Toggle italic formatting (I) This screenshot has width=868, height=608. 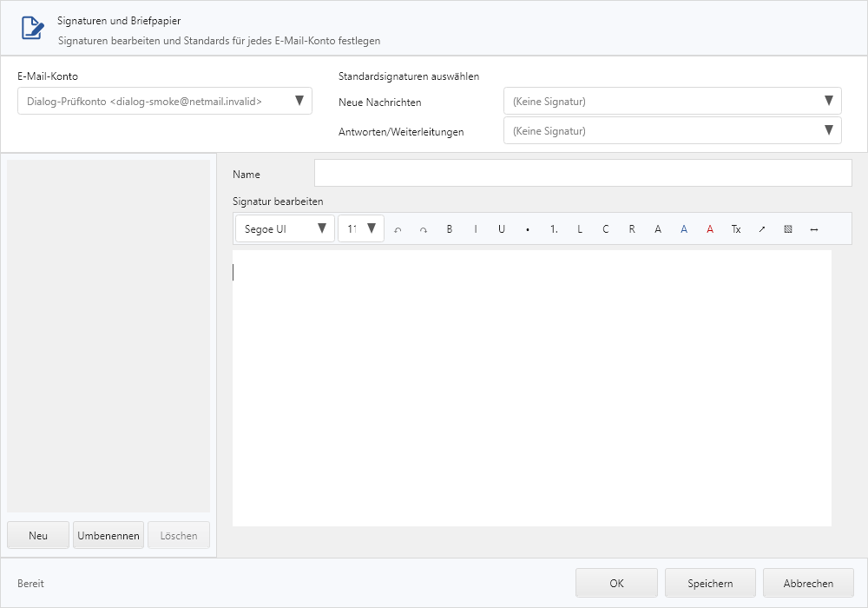point(476,229)
